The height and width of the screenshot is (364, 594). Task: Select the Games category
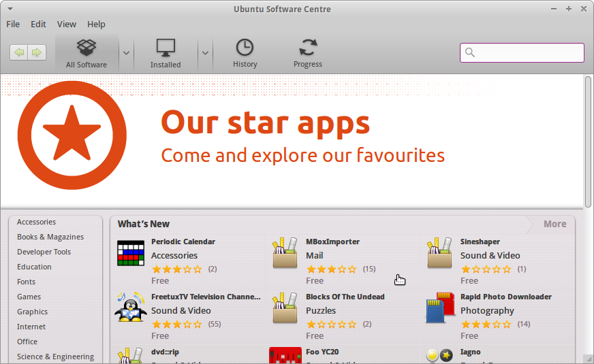(29, 297)
